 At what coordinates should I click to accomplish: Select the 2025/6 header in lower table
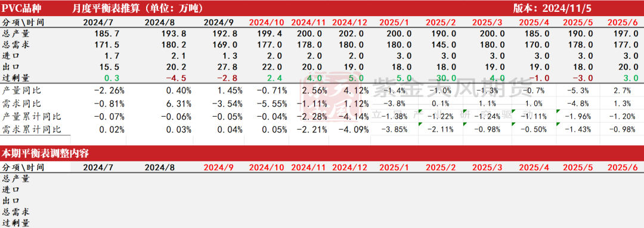point(622,167)
